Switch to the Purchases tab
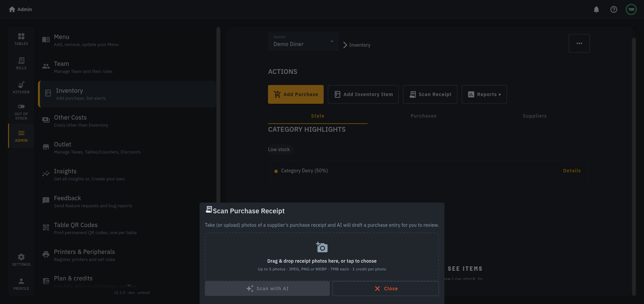 [x=424, y=116]
